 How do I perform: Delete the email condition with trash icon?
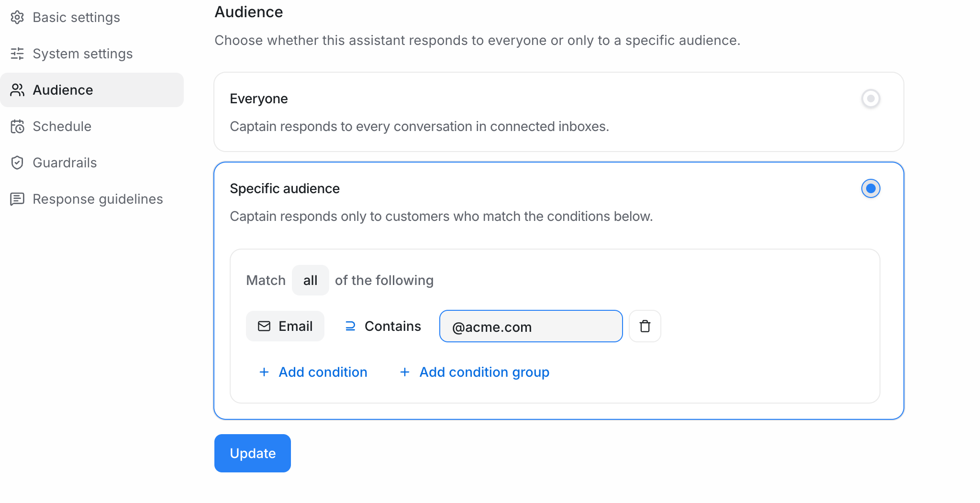(645, 326)
